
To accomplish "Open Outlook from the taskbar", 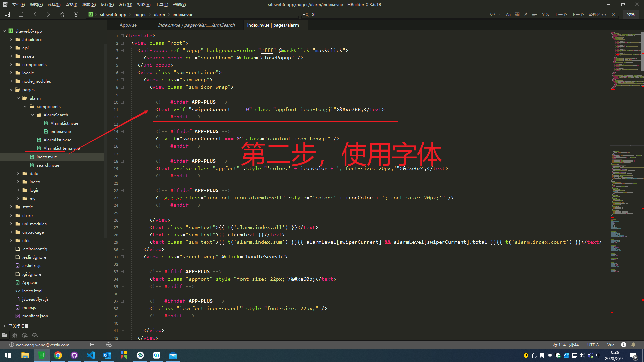I will coord(107,355).
